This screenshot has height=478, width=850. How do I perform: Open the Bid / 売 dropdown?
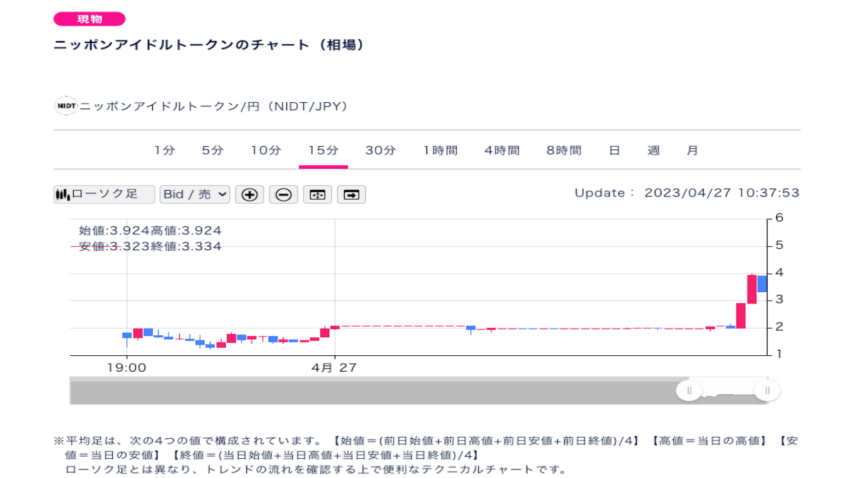[x=195, y=195]
